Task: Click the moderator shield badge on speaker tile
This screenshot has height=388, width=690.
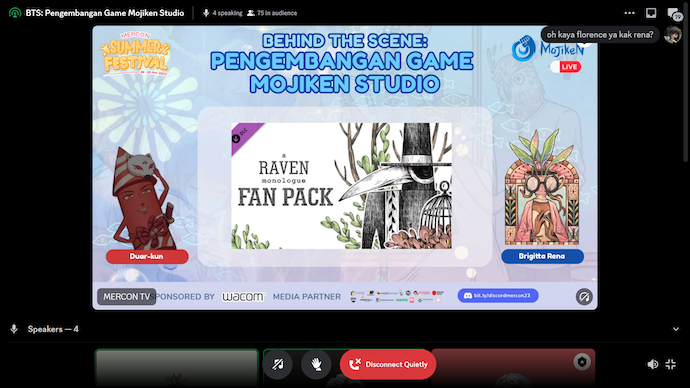Action: 582,362
